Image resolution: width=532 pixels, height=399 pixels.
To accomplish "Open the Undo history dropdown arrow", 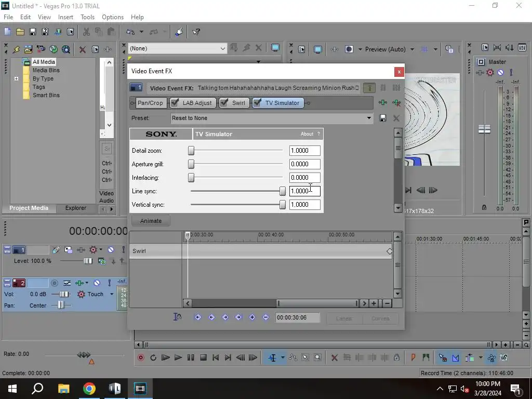I will coord(141,32).
